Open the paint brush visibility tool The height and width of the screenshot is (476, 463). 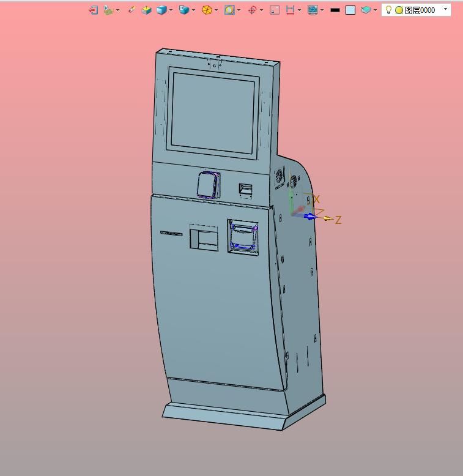[x=108, y=10]
